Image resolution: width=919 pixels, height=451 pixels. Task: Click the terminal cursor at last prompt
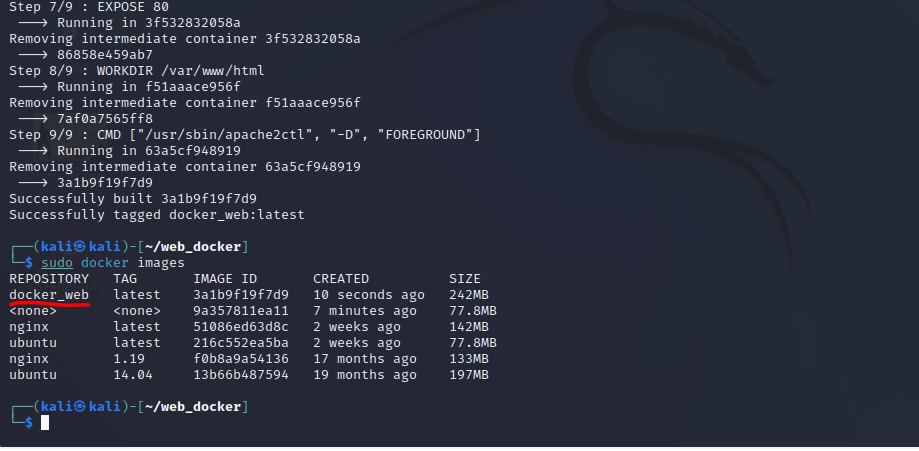coord(45,422)
